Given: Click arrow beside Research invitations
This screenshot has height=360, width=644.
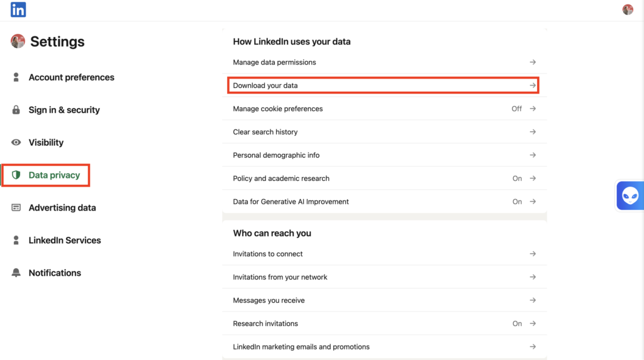Looking at the screenshot, I should click(533, 324).
